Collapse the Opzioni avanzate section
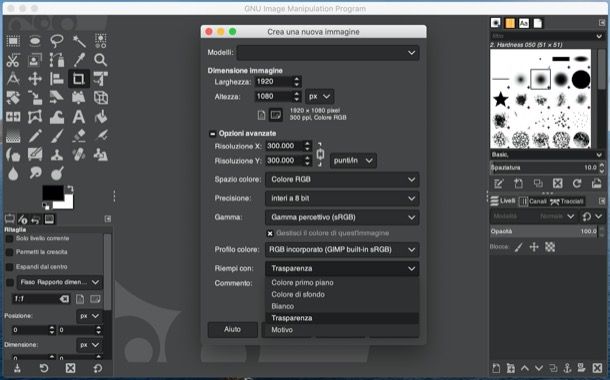 click(212, 134)
